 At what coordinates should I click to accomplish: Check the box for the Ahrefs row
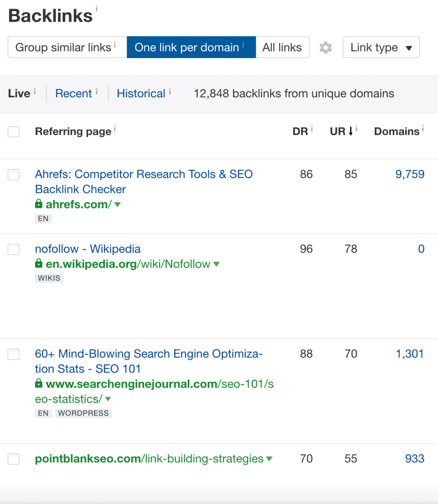click(x=14, y=174)
